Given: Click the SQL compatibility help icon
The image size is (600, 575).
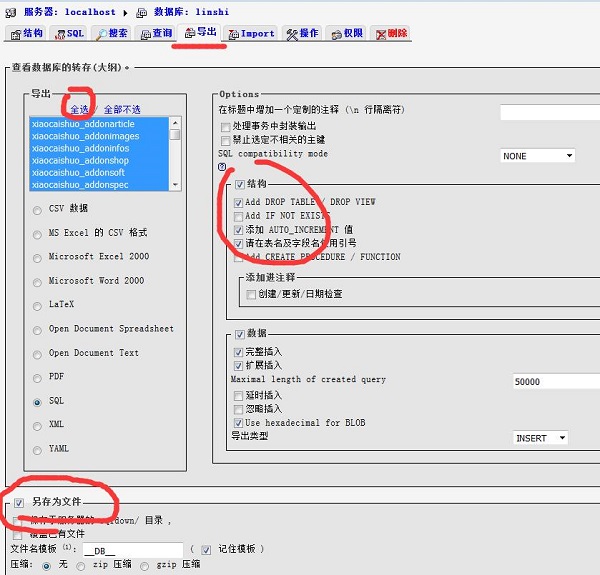Looking at the screenshot, I should (222, 168).
